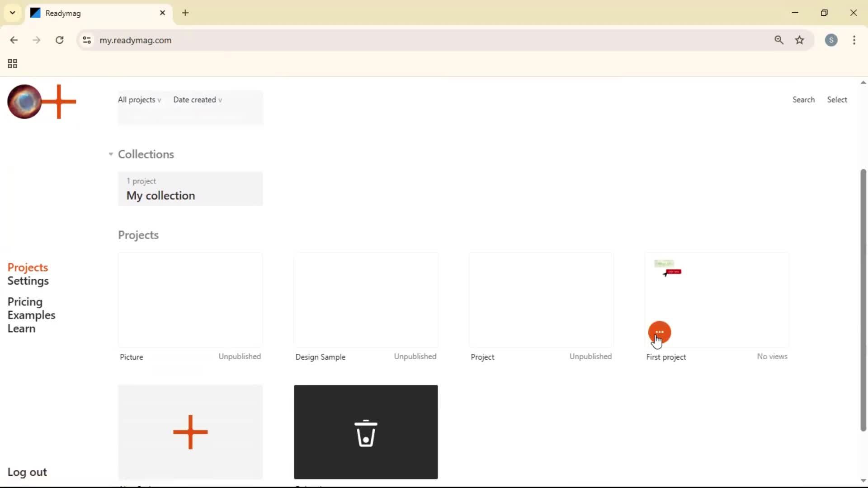Screen dimensions: 868x488
Task: Open the three-dot menu on First project
Action: point(659,333)
